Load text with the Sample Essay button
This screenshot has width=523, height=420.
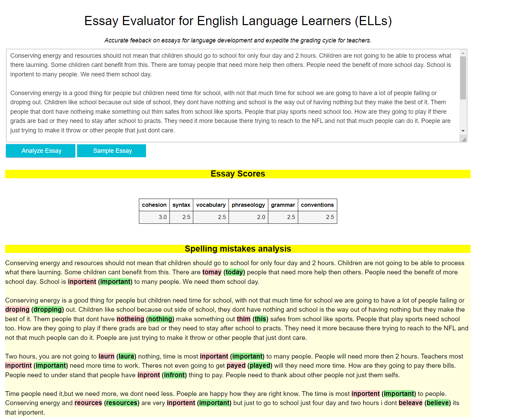click(x=111, y=151)
